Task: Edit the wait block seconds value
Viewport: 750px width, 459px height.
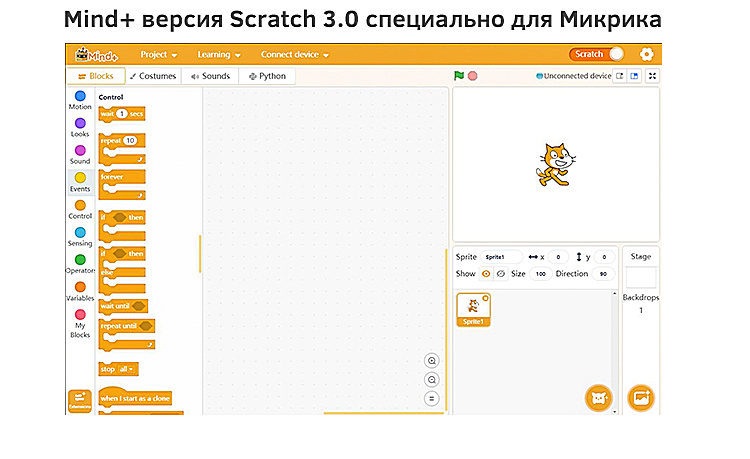Action: 122,114
